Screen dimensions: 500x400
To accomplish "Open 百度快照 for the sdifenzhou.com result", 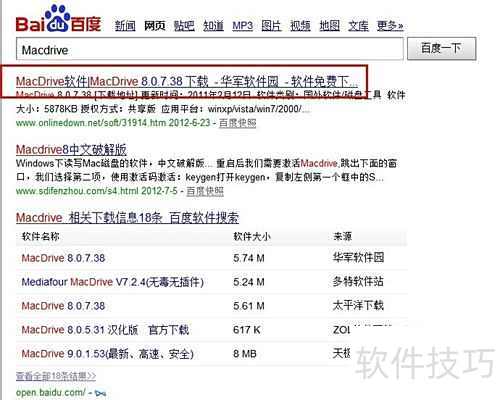I will [205, 191].
